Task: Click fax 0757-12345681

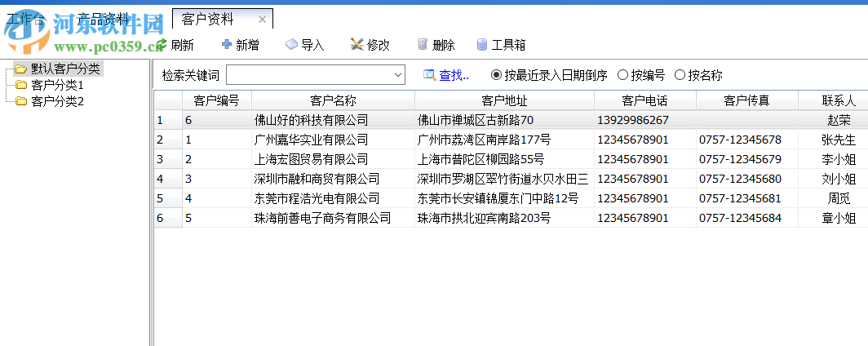Action: pyautogui.click(x=740, y=198)
